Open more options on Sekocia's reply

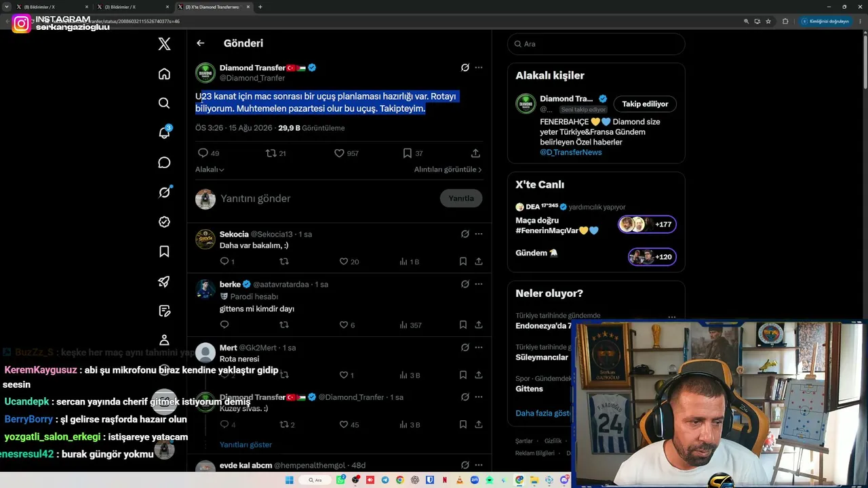(479, 234)
